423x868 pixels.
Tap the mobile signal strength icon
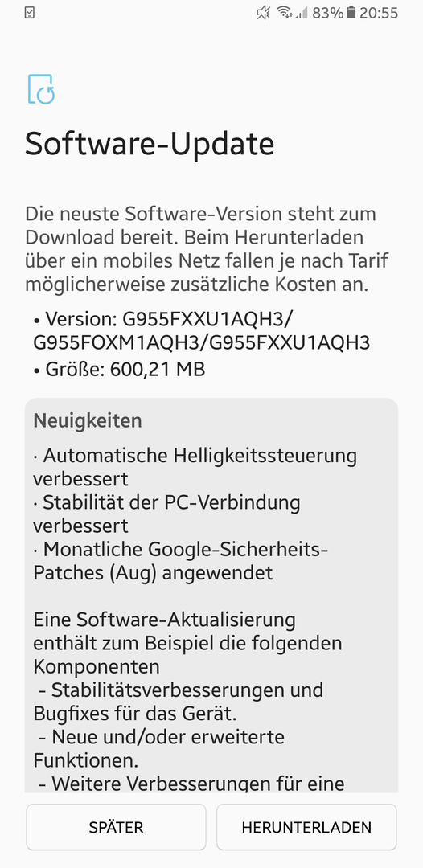pyautogui.click(x=302, y=13)
